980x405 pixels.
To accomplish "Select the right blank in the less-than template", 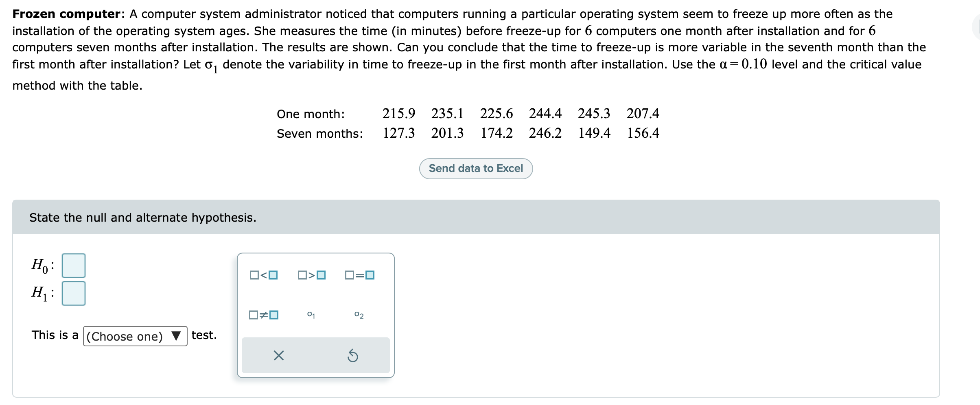I will pos(273,275).
